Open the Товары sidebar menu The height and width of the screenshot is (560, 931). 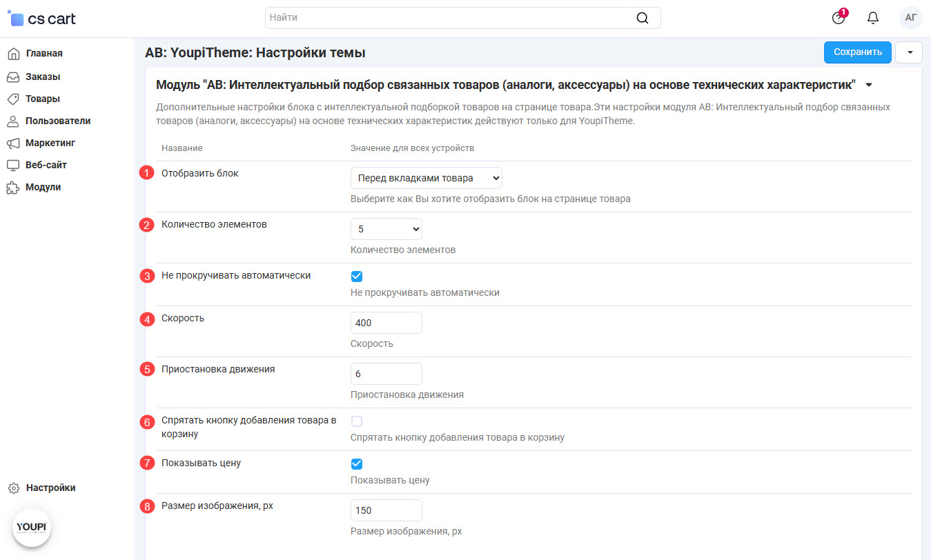click(43, 99)
